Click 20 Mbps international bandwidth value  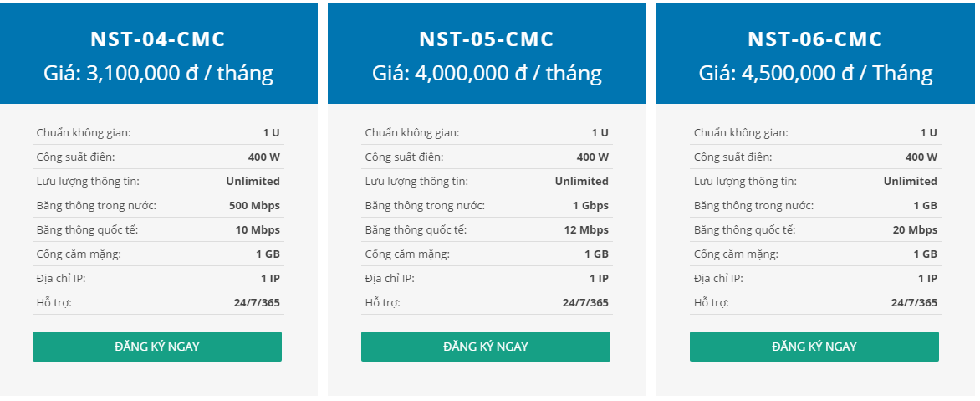pos(915,229)
